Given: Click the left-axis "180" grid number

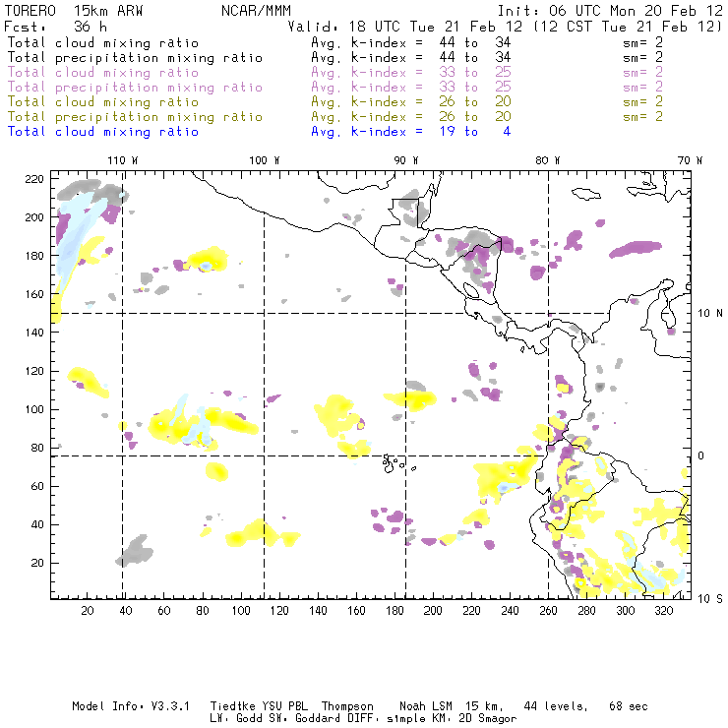Looking at the screenshot, I should coord(34,256).
